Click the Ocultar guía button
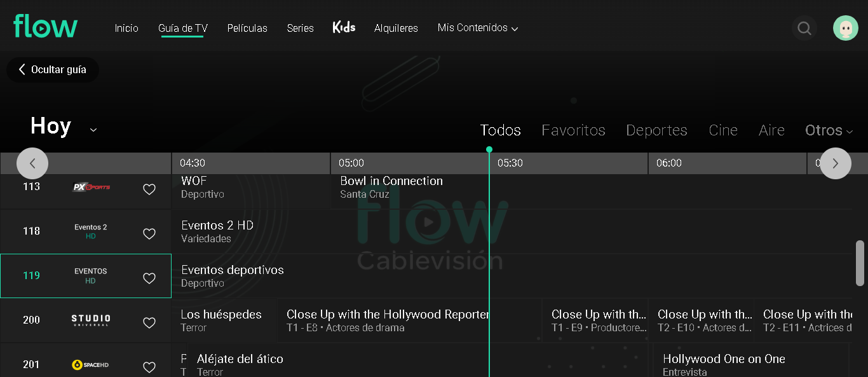The width and height of the screenshot is (868, 377). tap(53, 70)
